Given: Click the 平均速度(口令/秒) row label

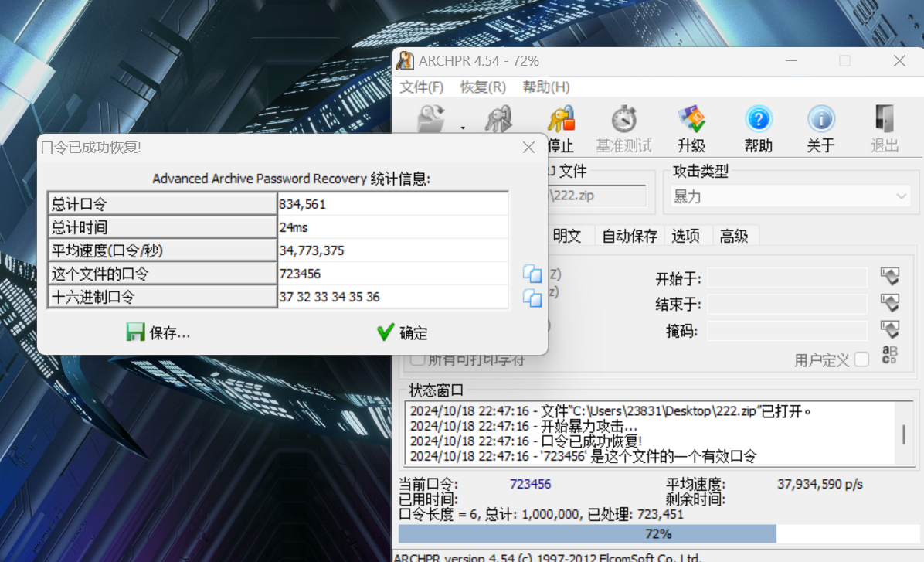Looking at the screenshot, I should point(163,250).
